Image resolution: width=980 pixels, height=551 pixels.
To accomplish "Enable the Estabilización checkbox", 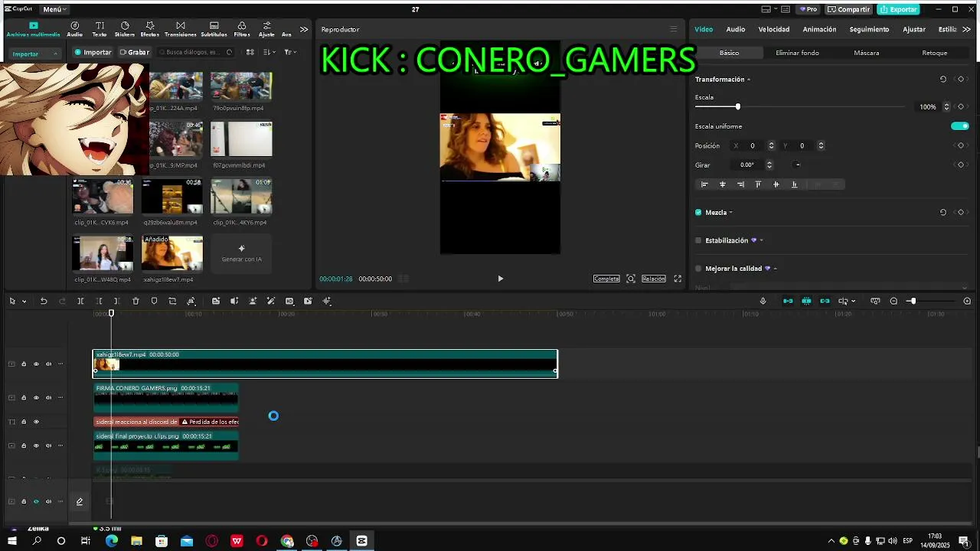I will click(x=698, y=240).
